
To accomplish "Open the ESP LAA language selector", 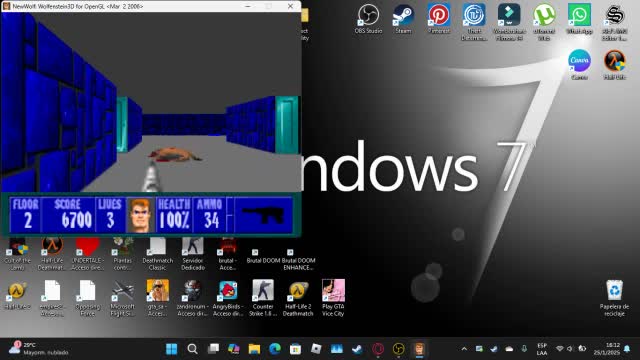I will (x=542, y=349).
